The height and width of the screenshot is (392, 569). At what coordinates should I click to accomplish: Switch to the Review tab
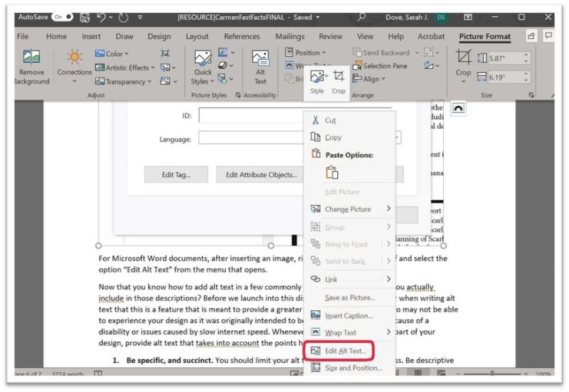coord(330,36)
